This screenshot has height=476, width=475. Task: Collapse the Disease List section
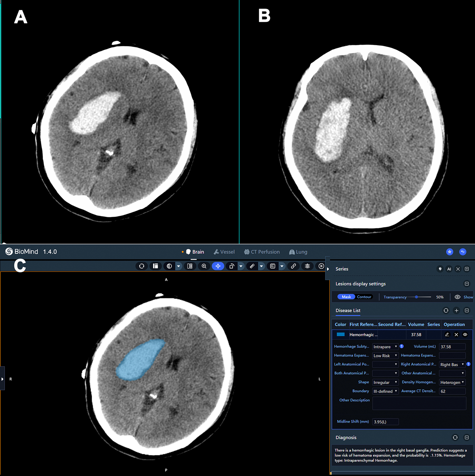coord(467,311)
